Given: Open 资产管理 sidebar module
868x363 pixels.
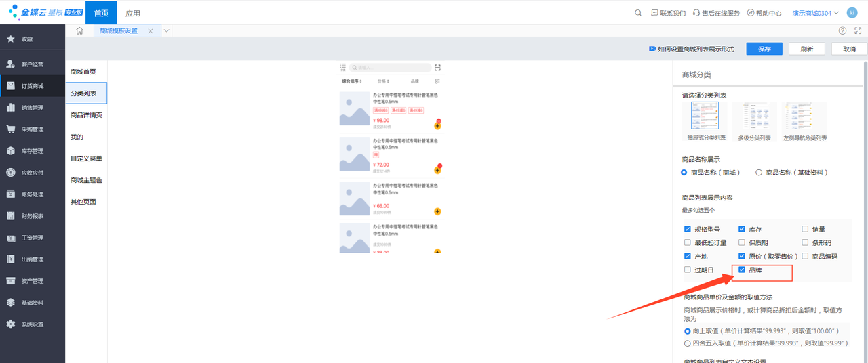Looking at the screenshot, I should 33,281.
